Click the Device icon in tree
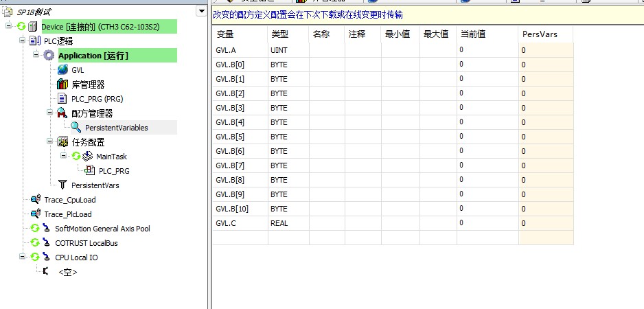The width and height of the screenshot is (644, 309). point(32,27)
